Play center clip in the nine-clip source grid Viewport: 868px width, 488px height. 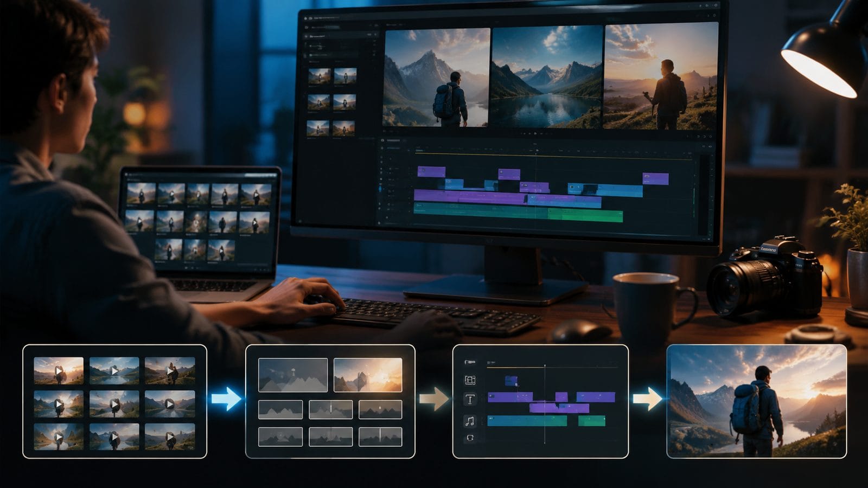114,404
